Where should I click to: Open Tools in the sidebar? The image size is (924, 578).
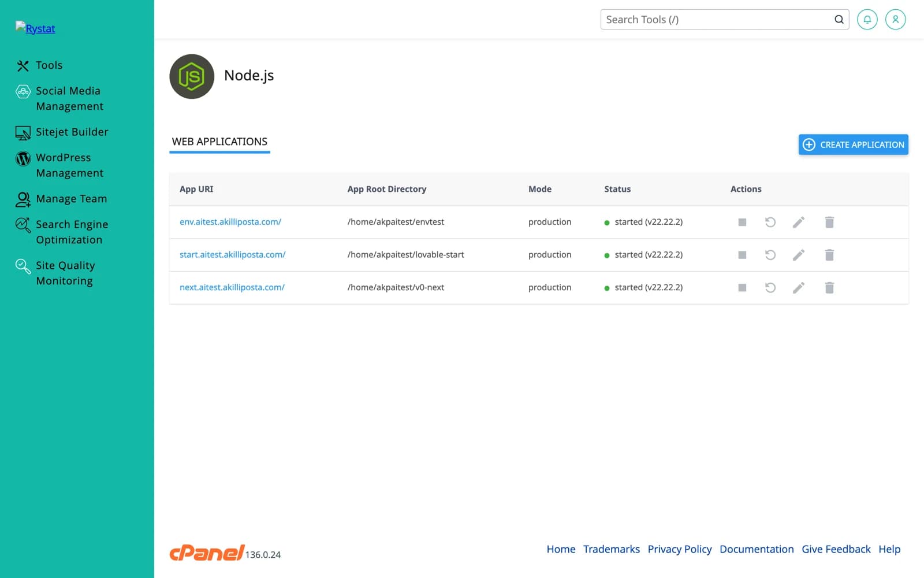coord(39,65)
